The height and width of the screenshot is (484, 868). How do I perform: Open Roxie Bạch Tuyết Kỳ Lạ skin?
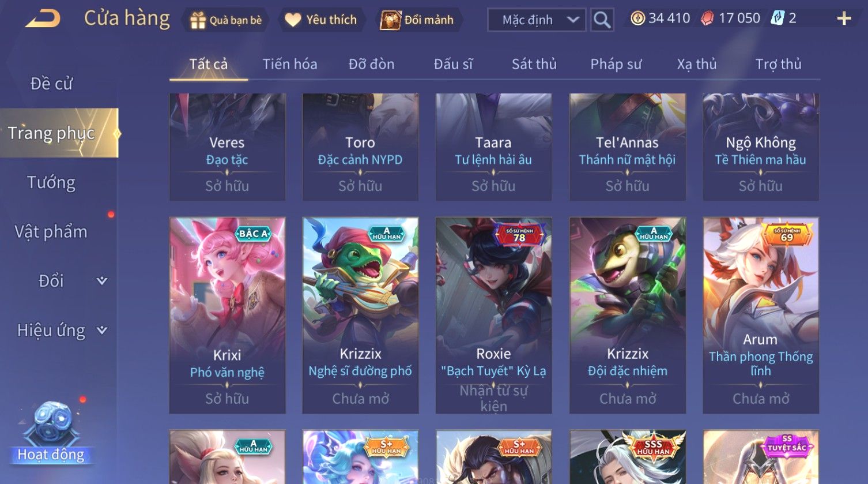(493, 315)
